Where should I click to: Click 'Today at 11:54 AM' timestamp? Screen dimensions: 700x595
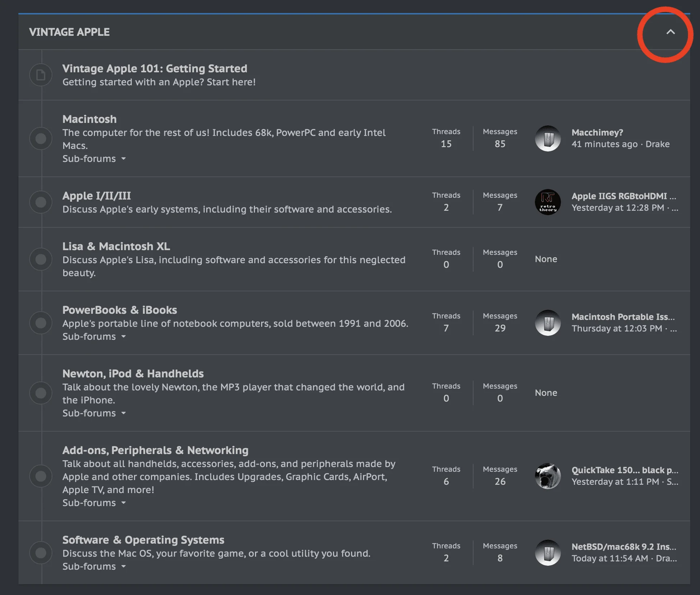pyautogui.click(x=610, y=558)
